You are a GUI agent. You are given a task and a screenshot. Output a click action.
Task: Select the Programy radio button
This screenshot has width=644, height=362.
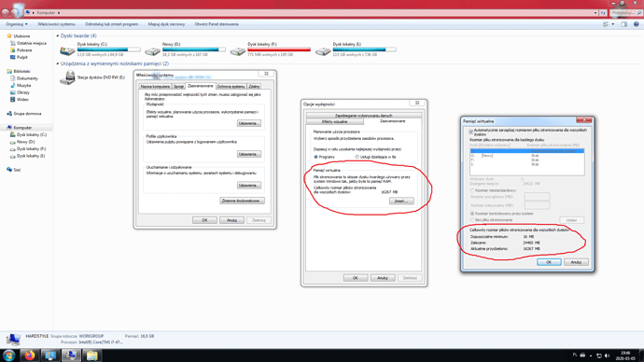[315, 157]
